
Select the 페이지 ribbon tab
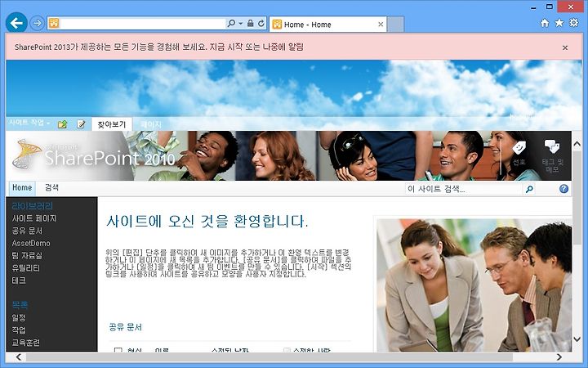[151, 124]
